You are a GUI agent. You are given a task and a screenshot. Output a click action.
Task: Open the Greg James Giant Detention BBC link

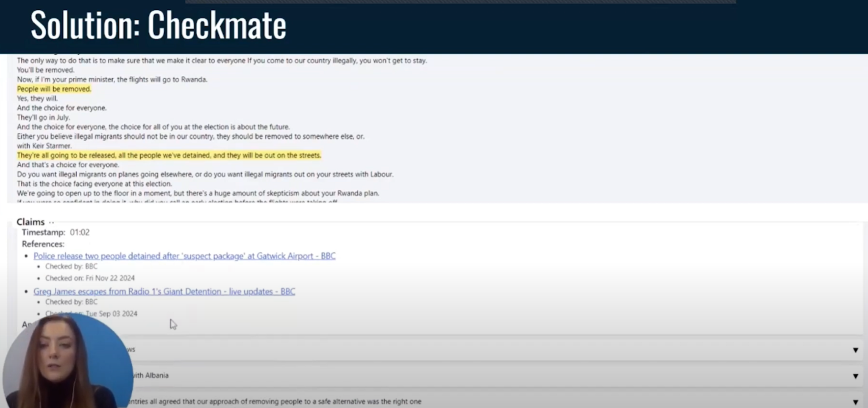tap(164, 291)
